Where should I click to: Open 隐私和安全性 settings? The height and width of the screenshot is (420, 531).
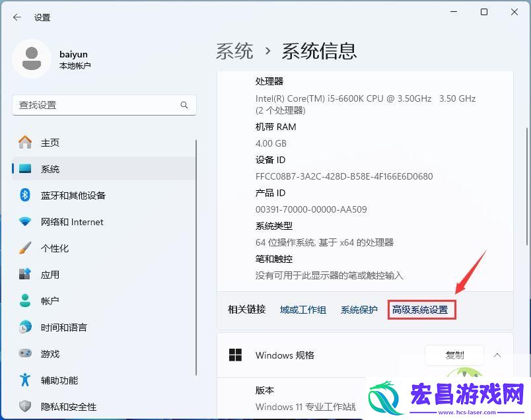point(104,406)
